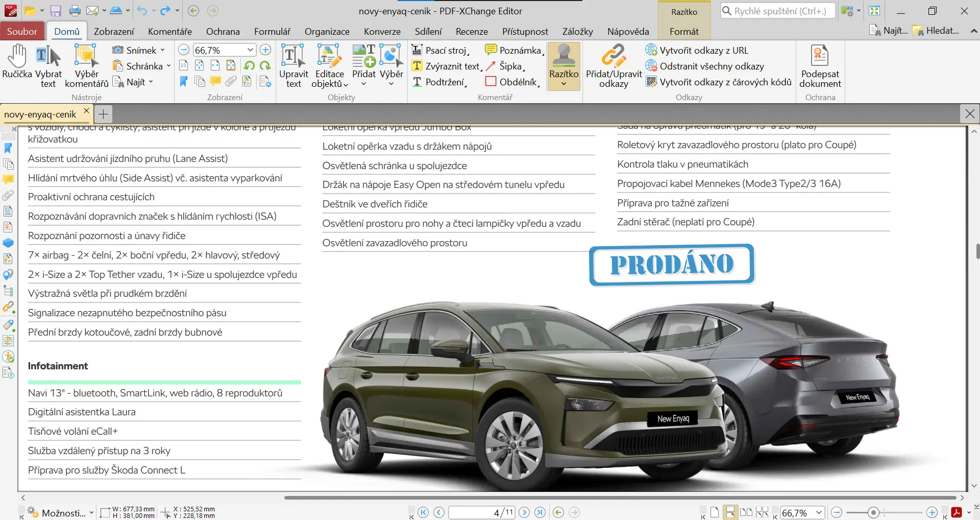
Task: Open the bookmarks pane in left sidebar
Action: 8,148
